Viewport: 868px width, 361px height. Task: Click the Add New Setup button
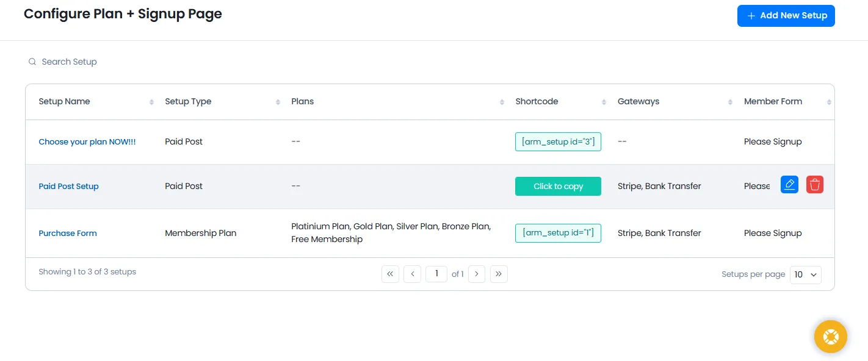786,16
